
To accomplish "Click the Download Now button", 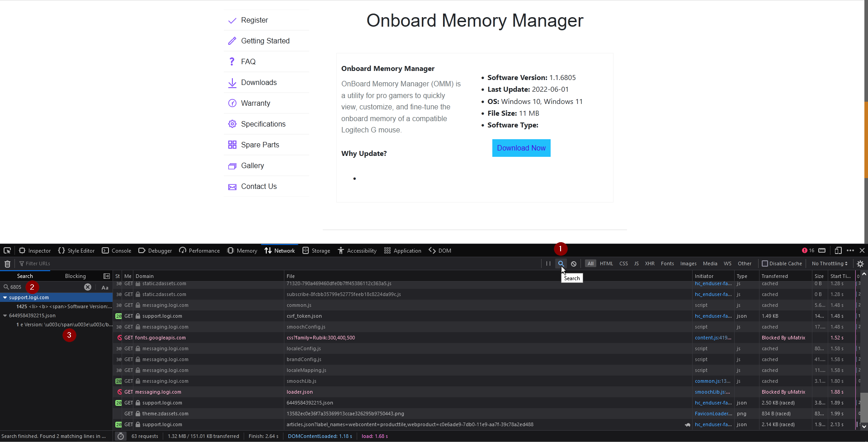I will pyautogui.click(x=521, y=148).
